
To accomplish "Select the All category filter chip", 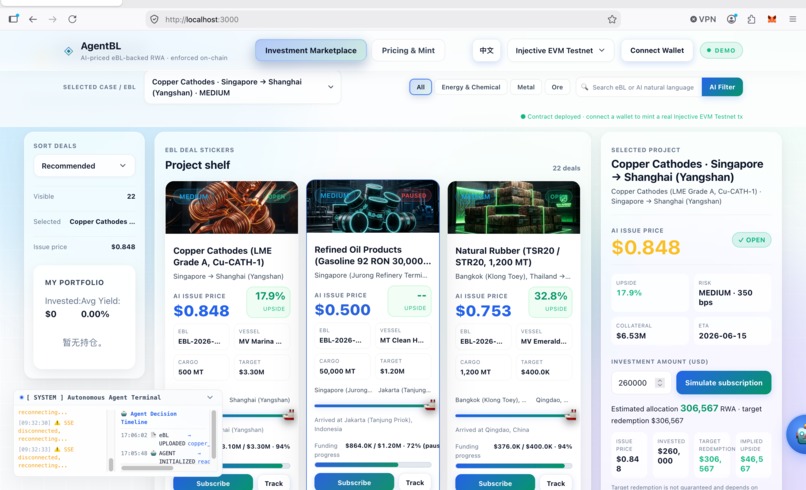I will 420,87.
